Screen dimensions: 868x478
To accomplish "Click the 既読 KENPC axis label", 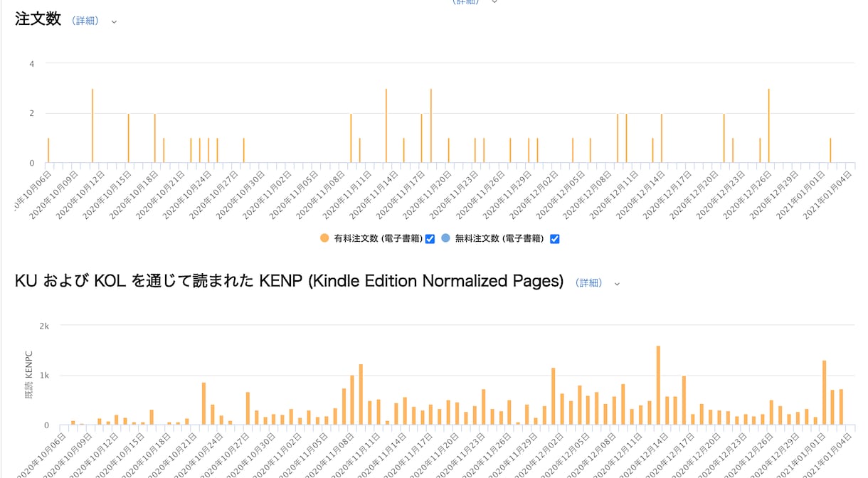I will [x=29, y=374].
